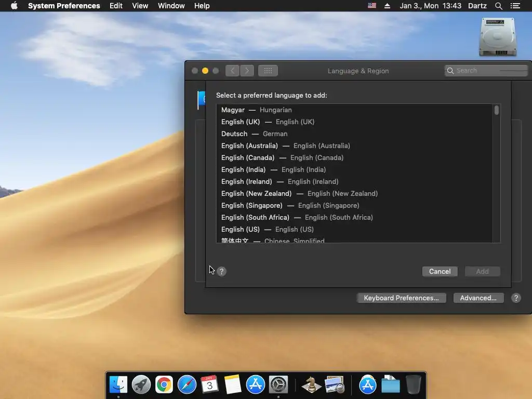Open Launchpad rocket in Dock

tap(141, 384)
